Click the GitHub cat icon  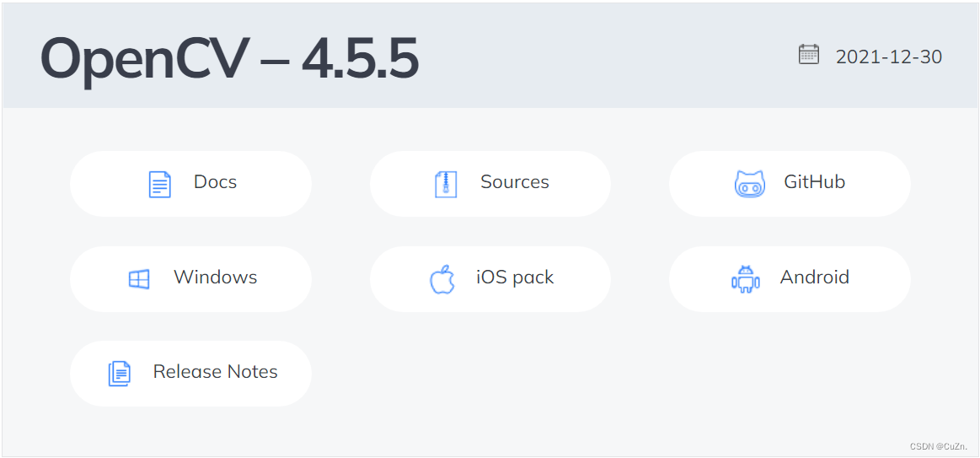pyautogui.click(x=749, y=184)
